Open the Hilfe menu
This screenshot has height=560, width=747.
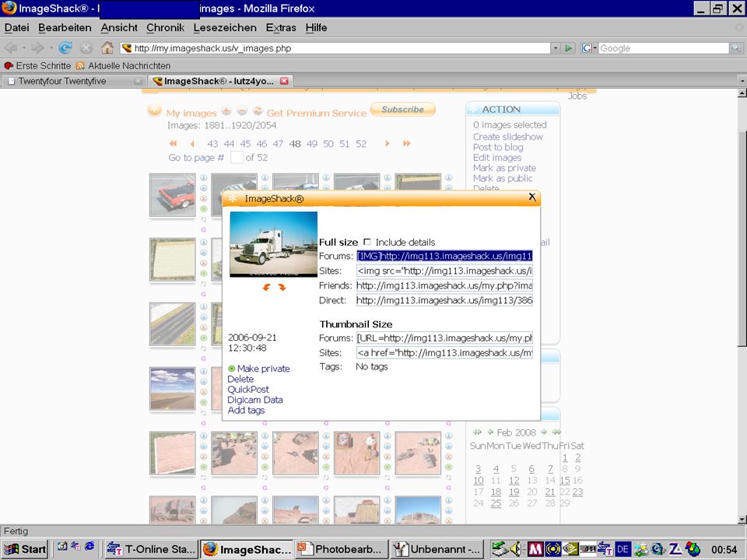pos(317,28)
